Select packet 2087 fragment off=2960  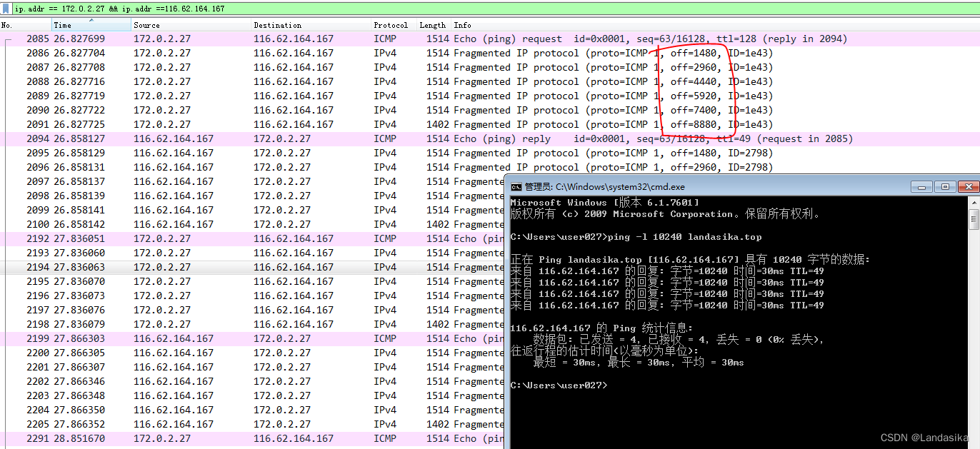pos(490,67)
